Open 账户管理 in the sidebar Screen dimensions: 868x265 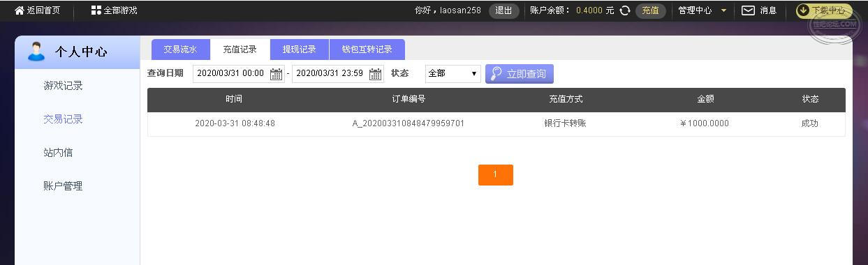tap(63, 186)
